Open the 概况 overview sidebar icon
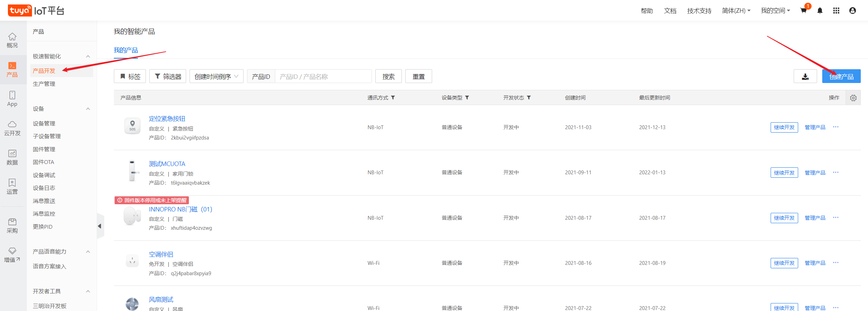This screenshot has width=868, height=311. 12,40
